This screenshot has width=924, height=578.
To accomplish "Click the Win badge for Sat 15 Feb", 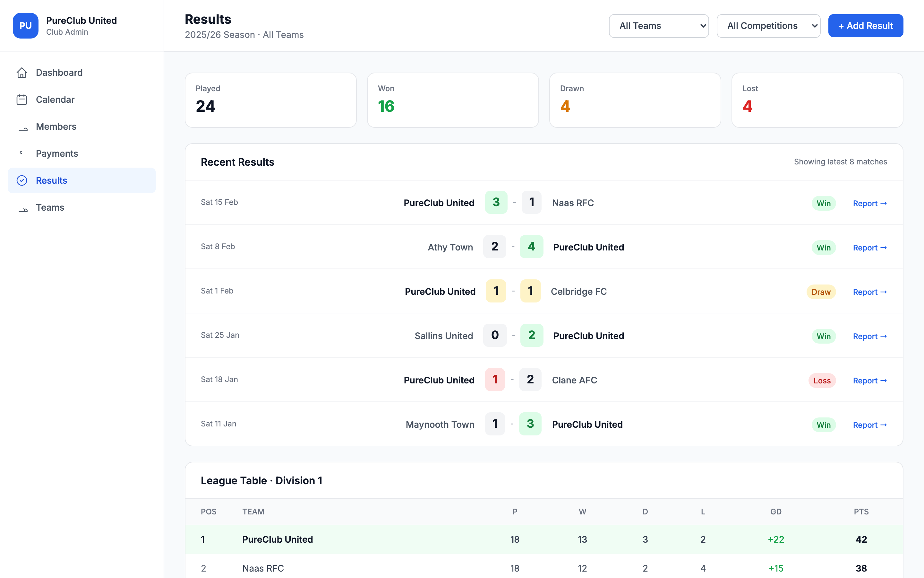I will pos(824,203).
